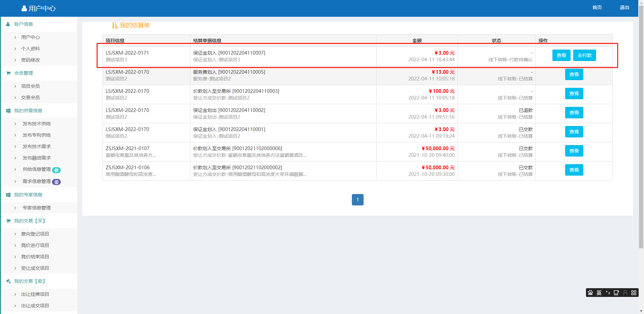
Task: Click the person icon next to 账户信息
Action: [8, 24]
